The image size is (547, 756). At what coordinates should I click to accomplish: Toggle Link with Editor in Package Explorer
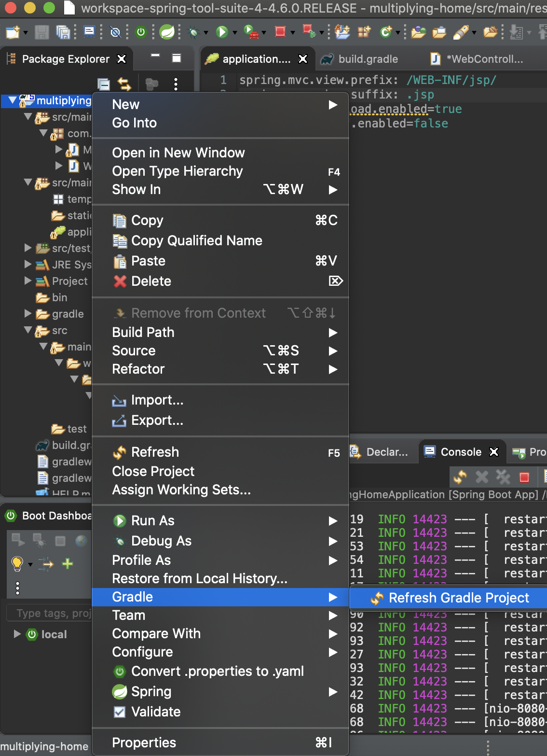(x=124, y=84)
